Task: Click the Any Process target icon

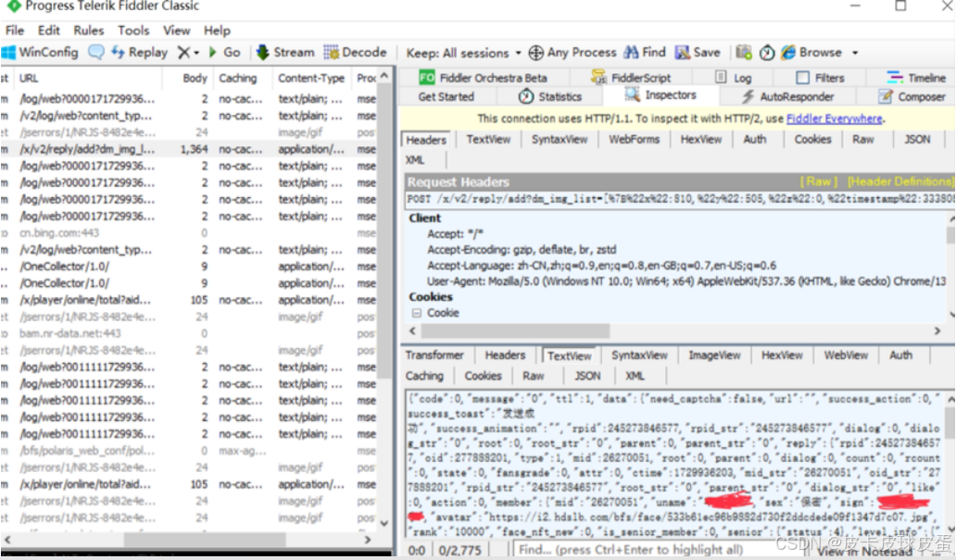Action: pos(536,53)
